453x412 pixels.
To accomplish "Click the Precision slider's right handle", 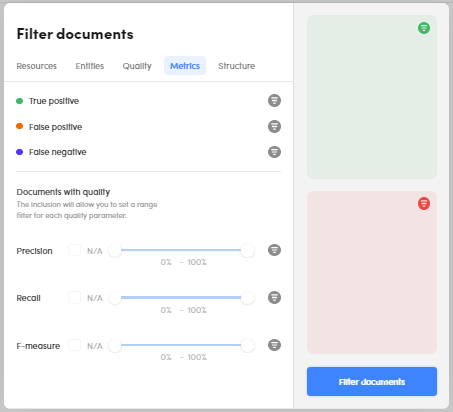I will [248, 250].
